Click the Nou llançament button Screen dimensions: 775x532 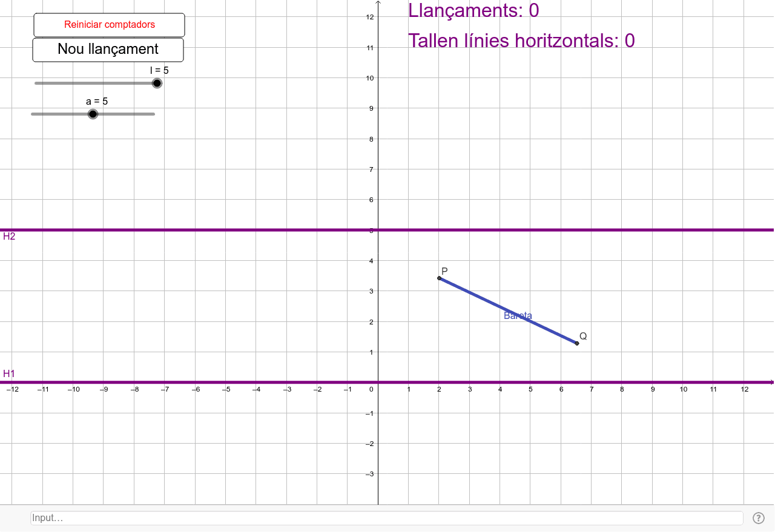[x=108, y=50]
